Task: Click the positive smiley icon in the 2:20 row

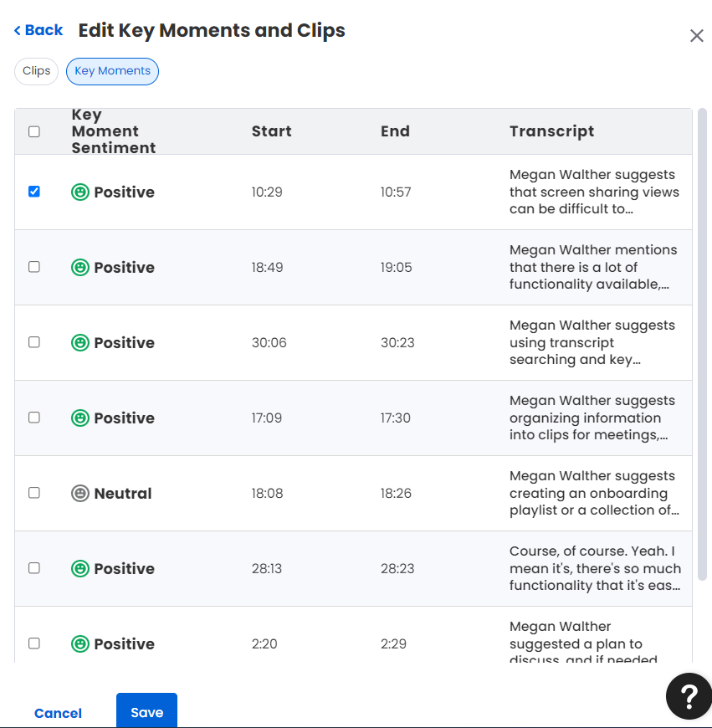Action: (80, 643)
